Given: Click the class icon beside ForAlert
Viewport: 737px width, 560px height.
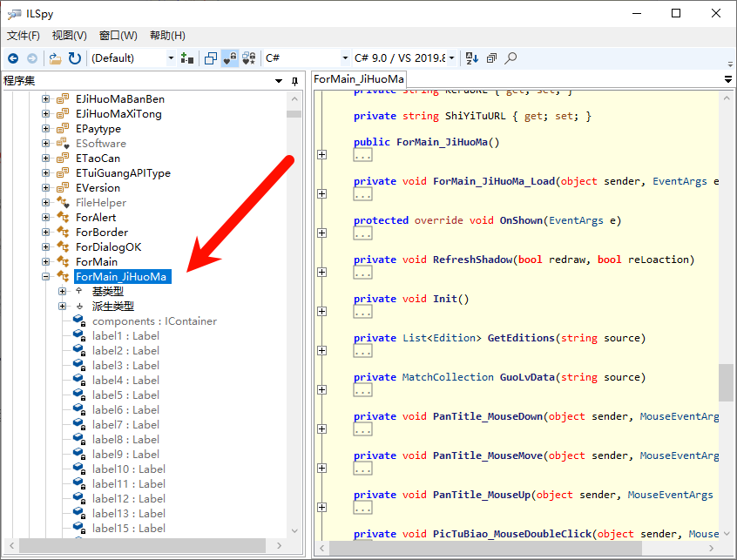Looking at the screenshot, I should (63, 217).
